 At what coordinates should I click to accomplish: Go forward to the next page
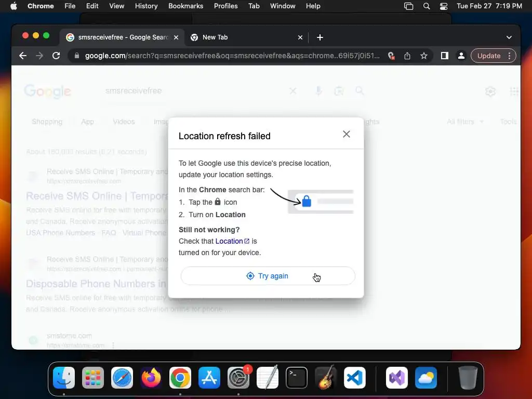click(x=39, y=56)
